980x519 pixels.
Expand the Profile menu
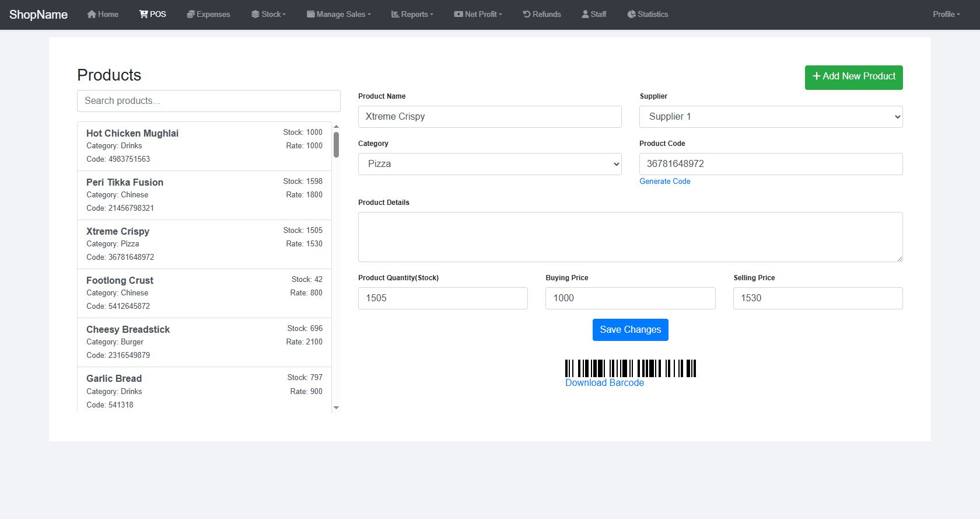pos(946,14)
